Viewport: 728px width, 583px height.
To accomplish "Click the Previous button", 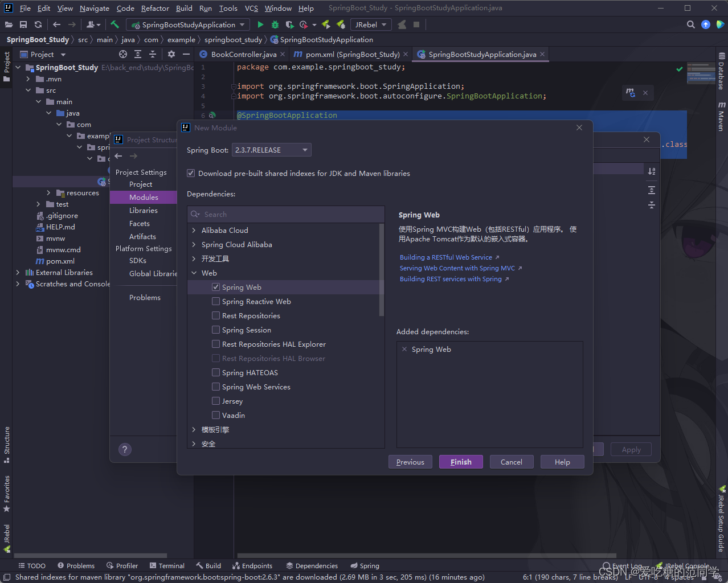I will point(410,462).
